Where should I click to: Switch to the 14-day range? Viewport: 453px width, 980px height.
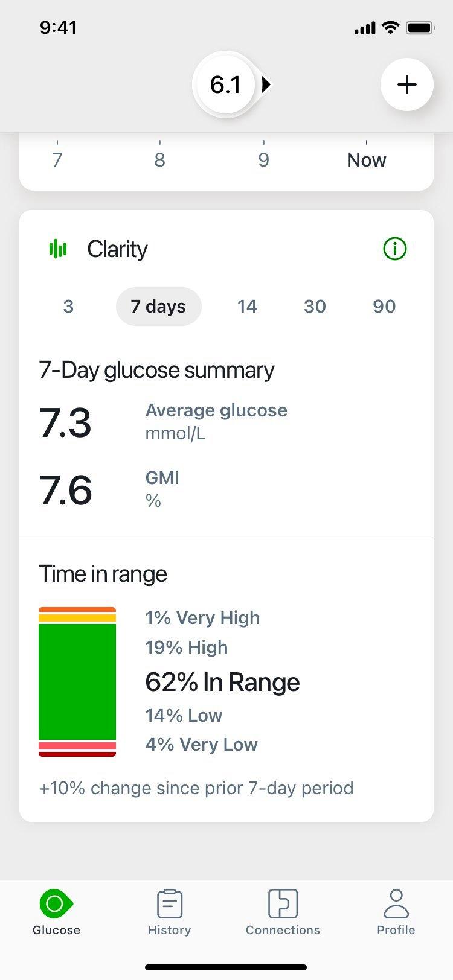[247, 307]
